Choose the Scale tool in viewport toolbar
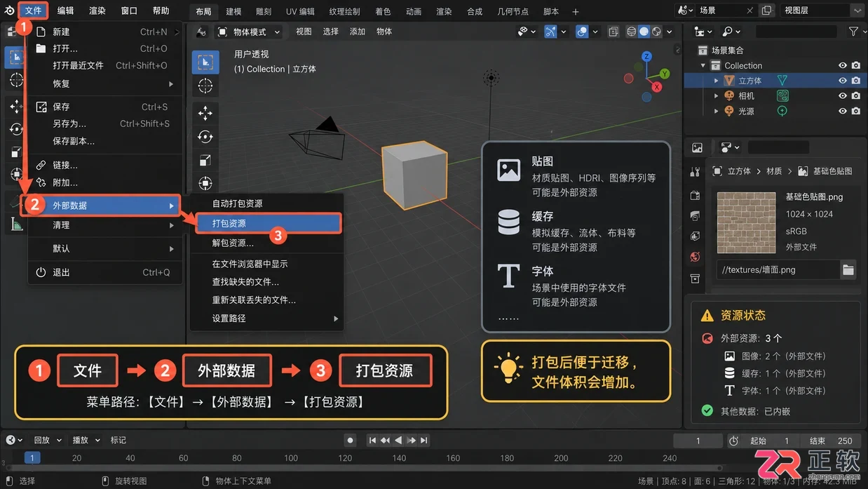Image resolution: width=868 pixels, height=489 pixels. 205,161
